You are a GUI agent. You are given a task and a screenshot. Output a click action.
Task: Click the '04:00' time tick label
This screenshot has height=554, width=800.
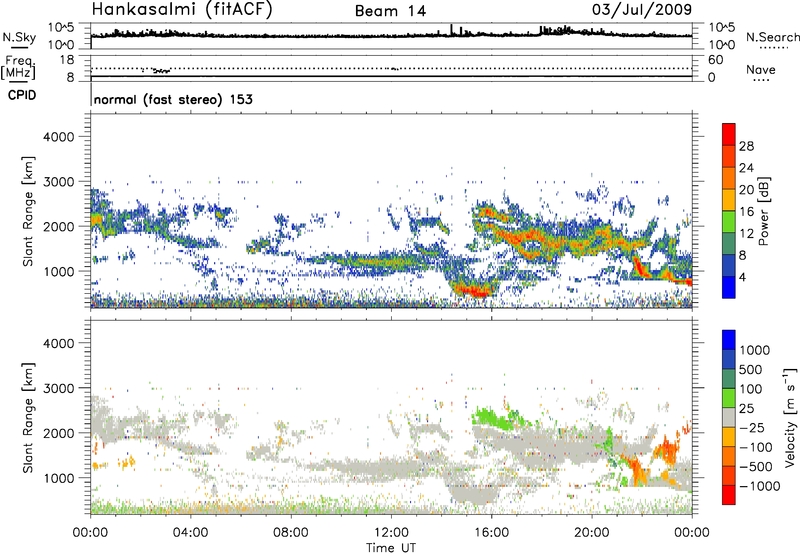point(190,533)
